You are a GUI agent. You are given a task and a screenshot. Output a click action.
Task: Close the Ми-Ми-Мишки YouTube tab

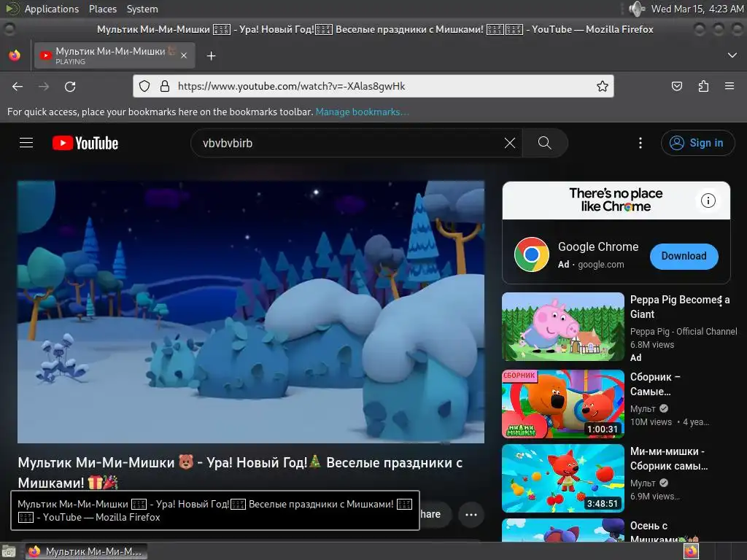(184, 55)
